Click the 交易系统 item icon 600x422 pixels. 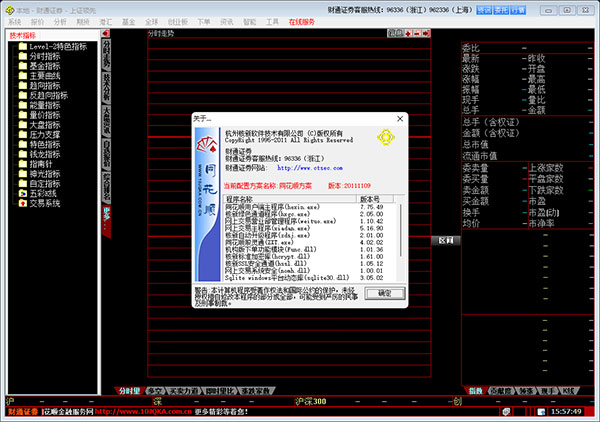[x=23, y=203]
